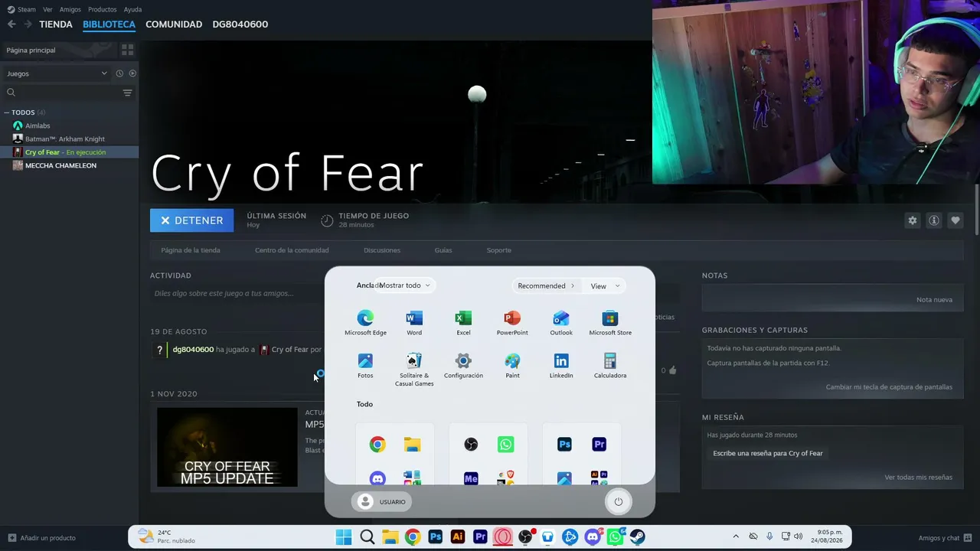The height and width of the screenshot is (551, 980).
Task: Go forward in Steam navigation
Action: coord(28,24)
